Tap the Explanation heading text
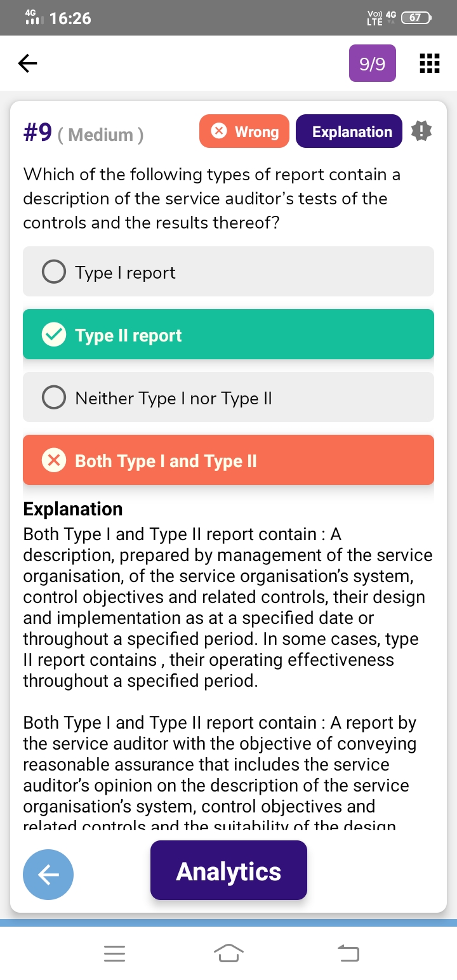 coord(73,509)
